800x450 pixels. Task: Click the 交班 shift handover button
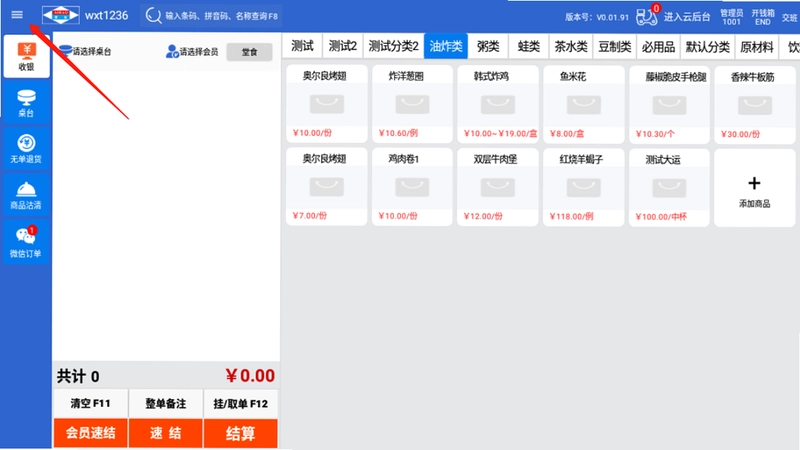tap(790, 17)
